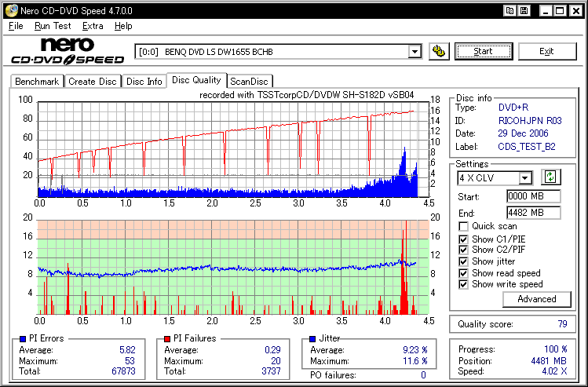The image size is (588, 387).
Task: Click the Exit button
Action: click(x=546, y=51)
